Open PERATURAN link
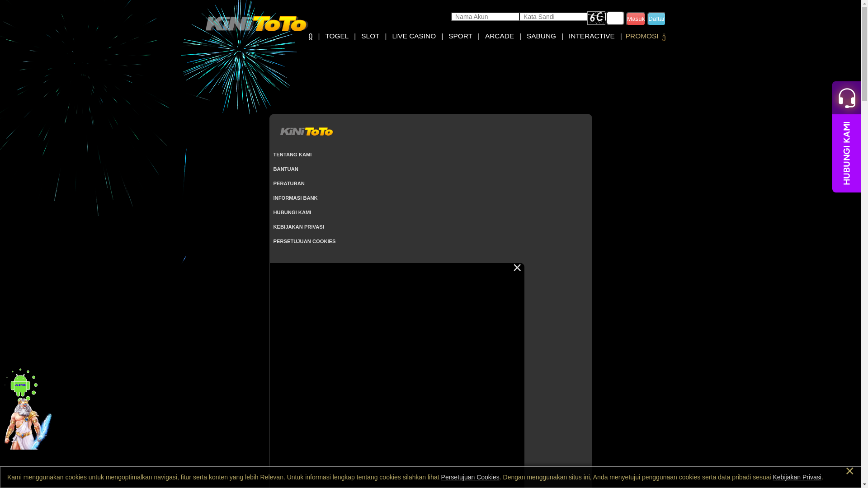The height and width of the screenshot is (488, 868). click(x=289, y=183)
